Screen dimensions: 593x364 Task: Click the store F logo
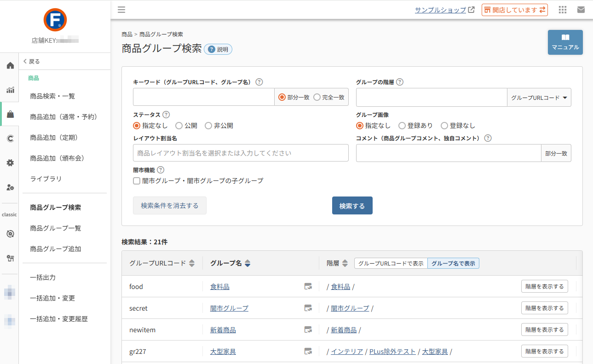pos(55,20)
